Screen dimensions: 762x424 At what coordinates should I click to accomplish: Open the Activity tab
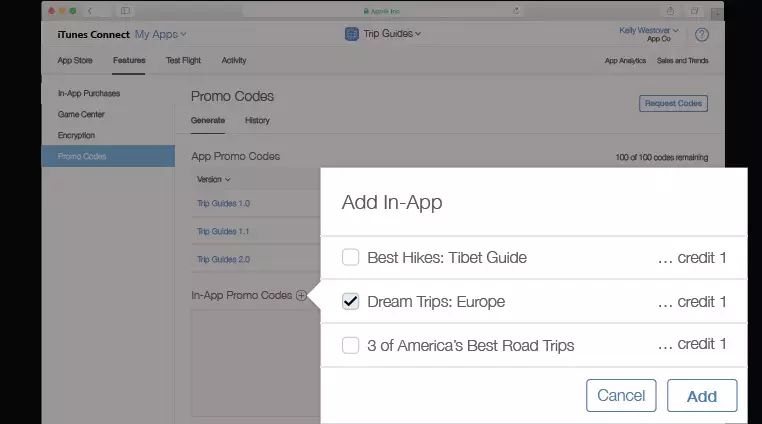[234, 60]
